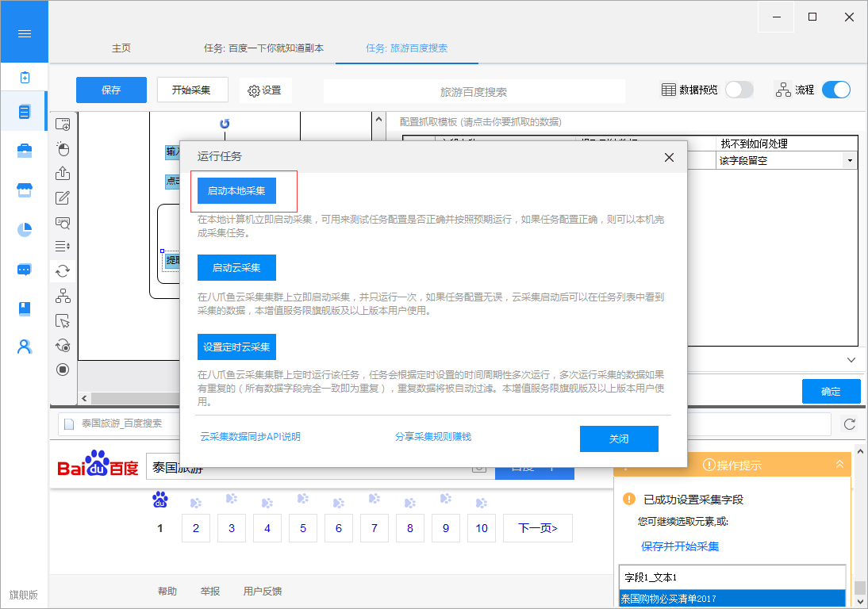This screenshot has height=609, width=868.
Task: Open the hamburger menu at top left
Action: coord(25,34)
